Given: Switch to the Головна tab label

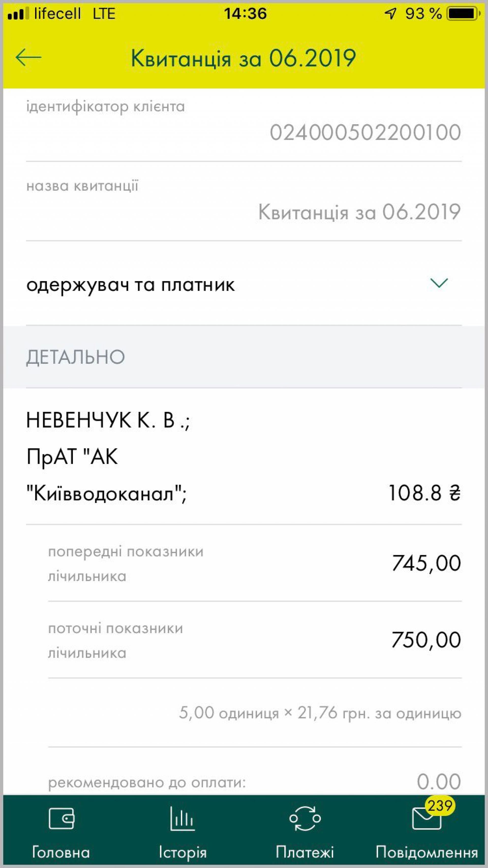Looking at the screenshot, I should pos(61,852).
